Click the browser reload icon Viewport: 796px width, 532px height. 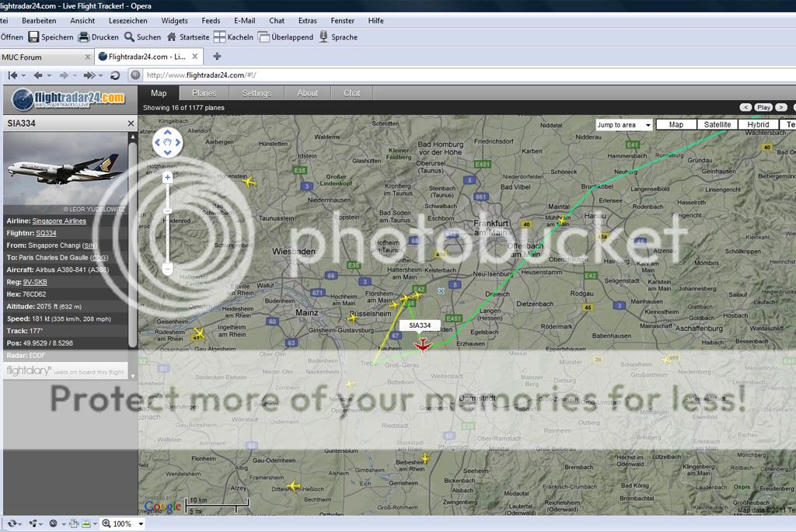pos(115,75)
